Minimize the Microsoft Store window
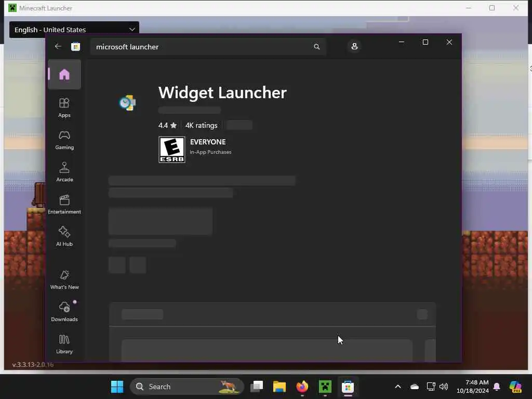The width and height of the screenshot is (532, 399). tap(402, 42)
